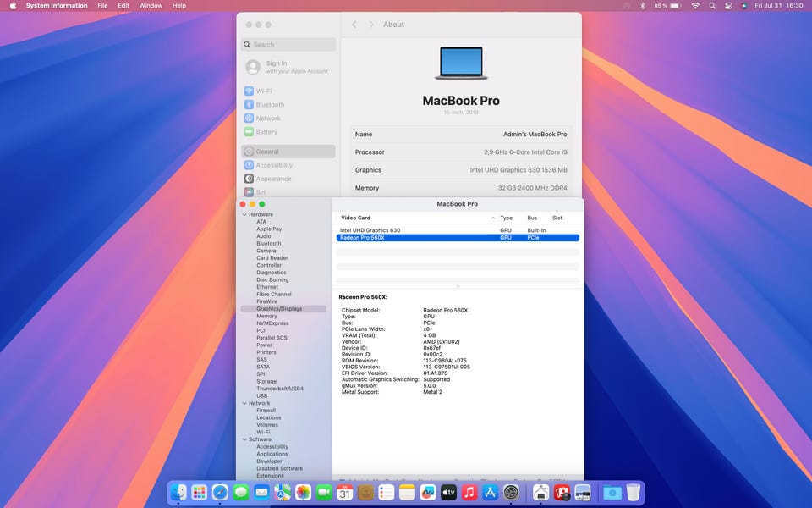Open Notes app in the Dock
This screenshot has width=812, height=508.
click(x=407, y=492)
